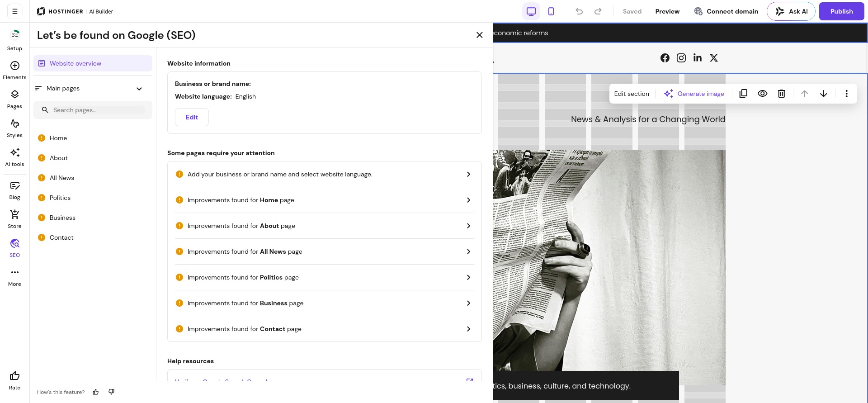Click Generate image in section toolbar
The width and height of the screenshot is (868, 403).
click(694, 94)
